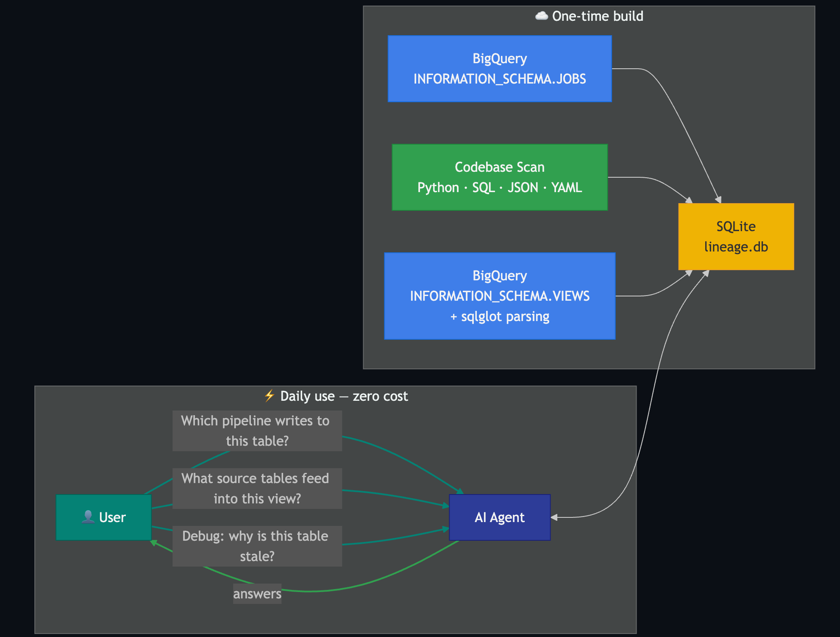Click 'Which pipeline writes to this table?' label
840x637 pixels.
pos(257,431)
